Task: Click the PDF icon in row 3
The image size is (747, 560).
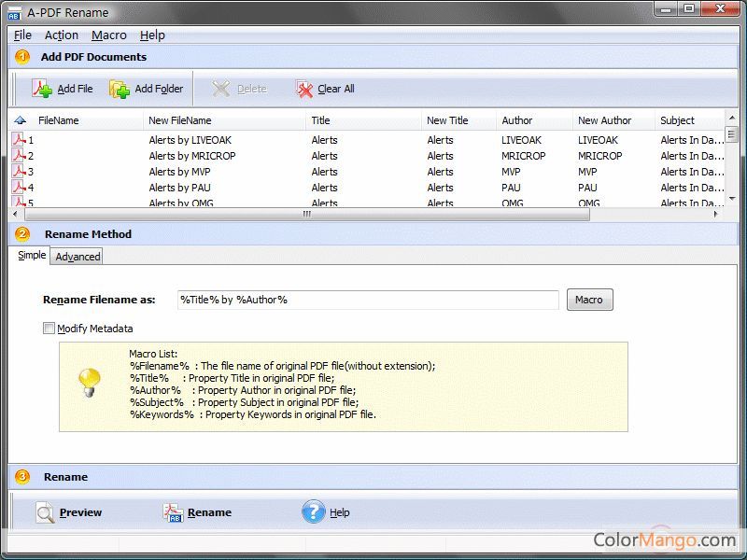Action: coord(19,171)
